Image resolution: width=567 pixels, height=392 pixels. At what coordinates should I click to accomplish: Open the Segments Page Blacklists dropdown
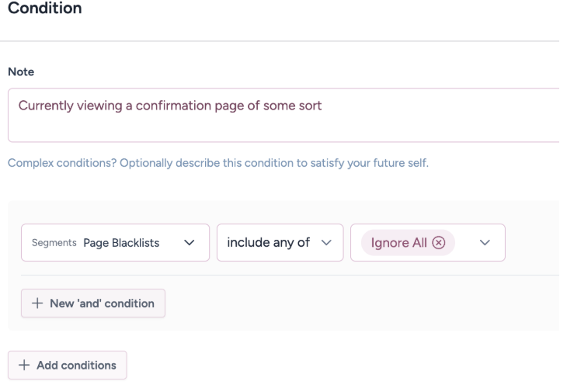click(x=115, y=243)
